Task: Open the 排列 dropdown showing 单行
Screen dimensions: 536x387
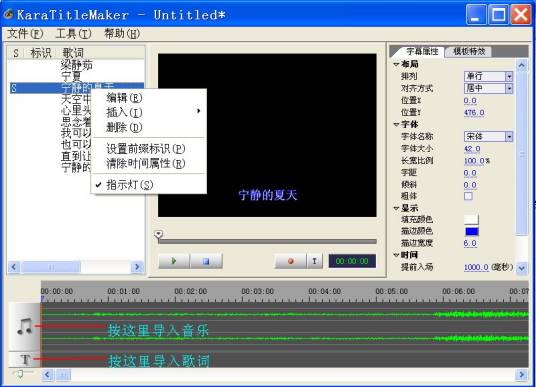Action: pyautogui.click(x=488, y=76)
